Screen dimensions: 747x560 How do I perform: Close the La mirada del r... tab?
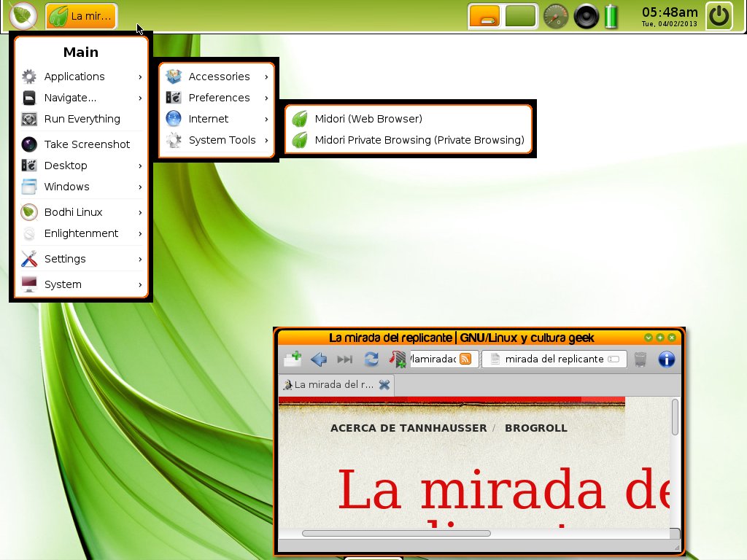[384, 385]
